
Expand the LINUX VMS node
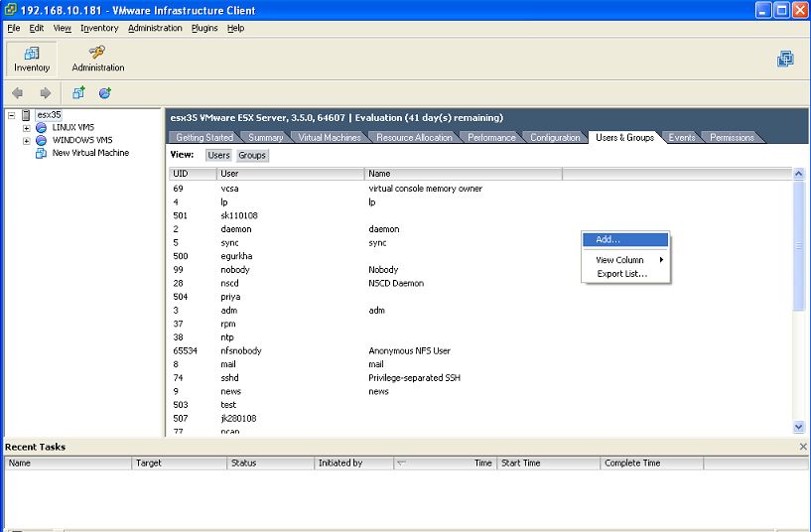27,128
